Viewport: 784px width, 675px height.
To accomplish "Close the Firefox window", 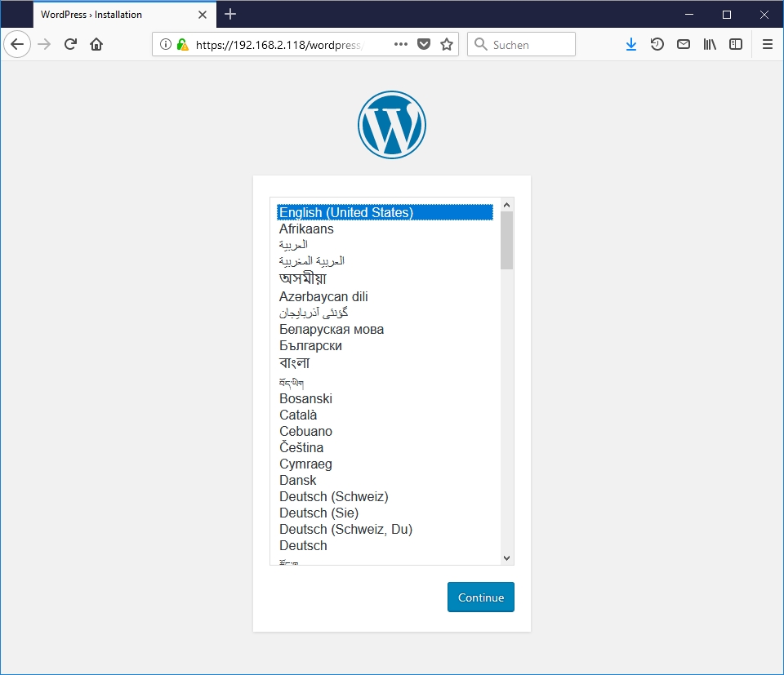I will click(x=764, y=15).
